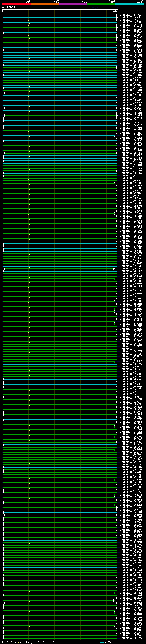Select the UniRef100_P93438 hit label

131,191
